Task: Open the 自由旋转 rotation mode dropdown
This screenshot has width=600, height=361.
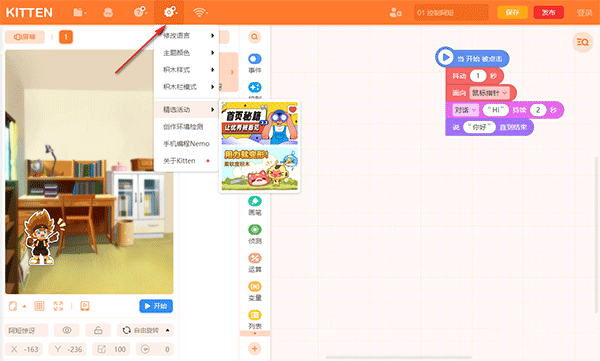Action: (x=145, y=330)
